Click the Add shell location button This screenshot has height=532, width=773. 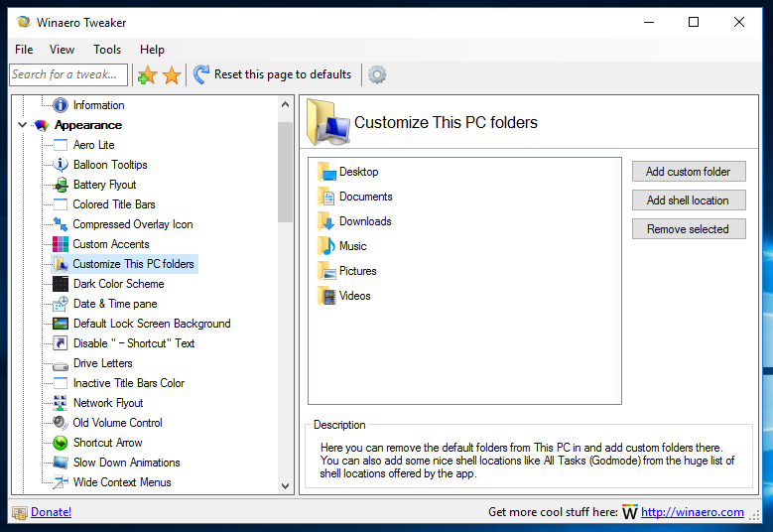pos(689,200)
